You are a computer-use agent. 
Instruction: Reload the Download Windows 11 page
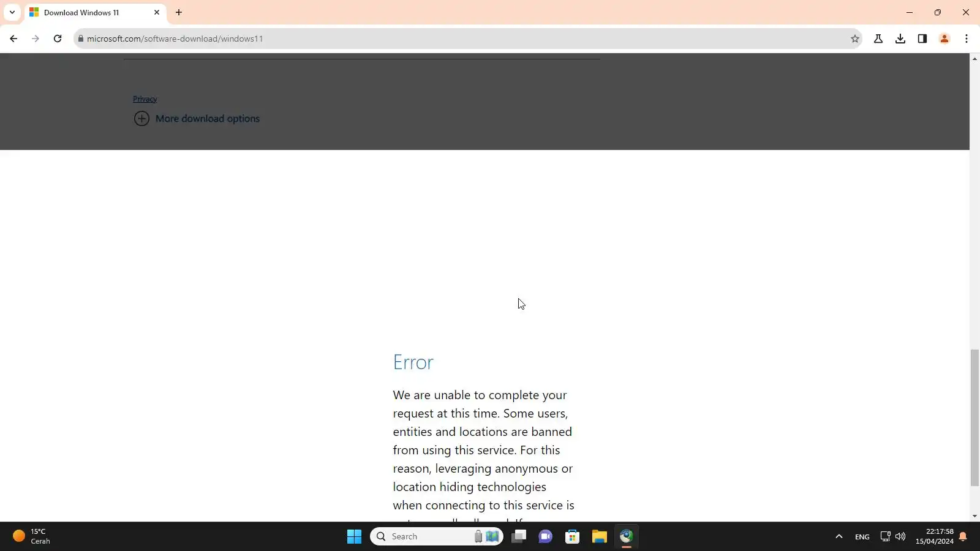point(58,39)
